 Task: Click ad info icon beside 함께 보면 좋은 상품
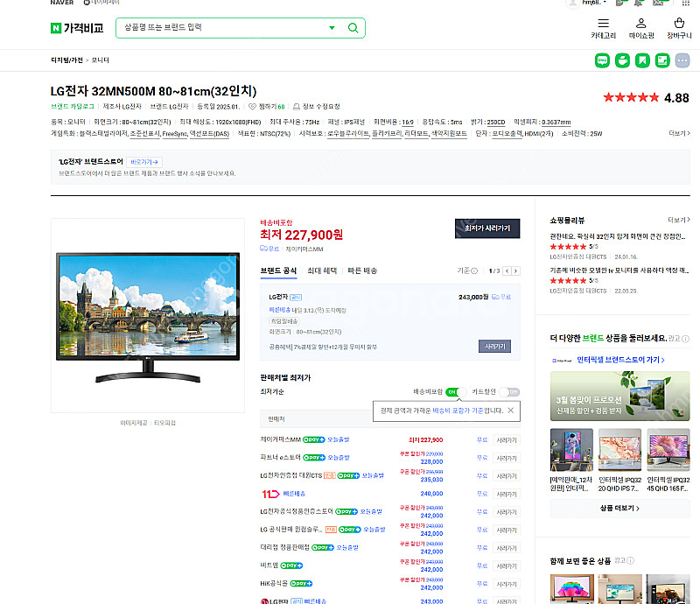point(630,560)
